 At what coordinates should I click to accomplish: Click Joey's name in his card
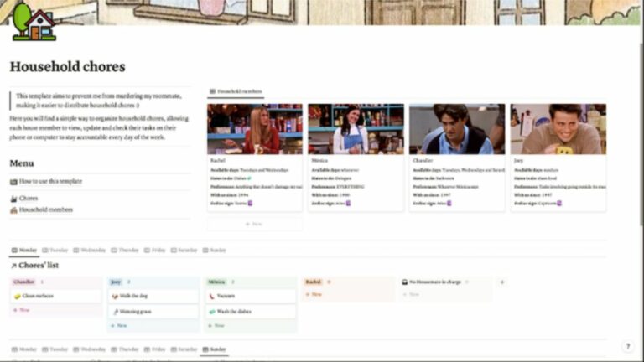[x=518, y=161]
